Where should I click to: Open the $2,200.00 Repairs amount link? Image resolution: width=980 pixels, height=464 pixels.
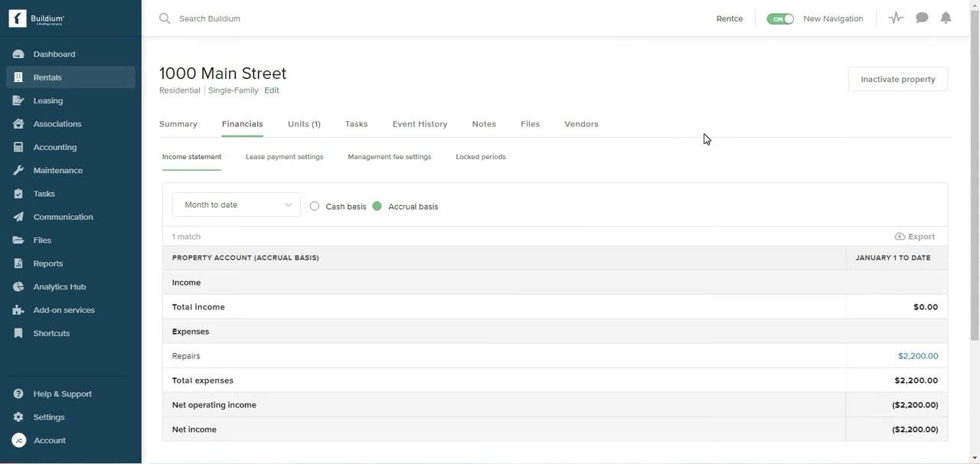[x=918, y=356]
